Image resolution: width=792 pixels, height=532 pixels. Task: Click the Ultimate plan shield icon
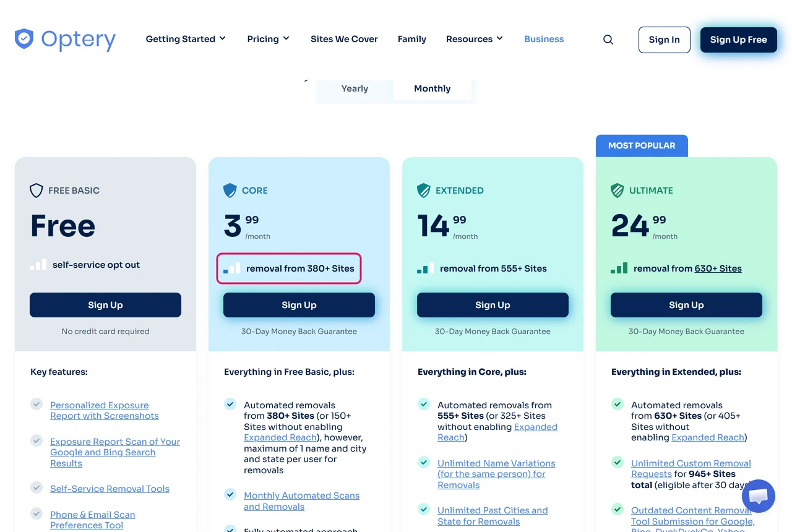click(618, 191)
